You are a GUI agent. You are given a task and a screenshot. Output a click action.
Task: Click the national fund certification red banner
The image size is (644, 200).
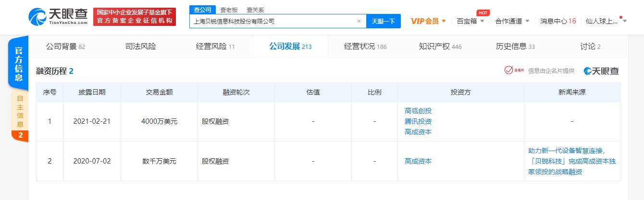pyautogui.click(x=134, y=17)
